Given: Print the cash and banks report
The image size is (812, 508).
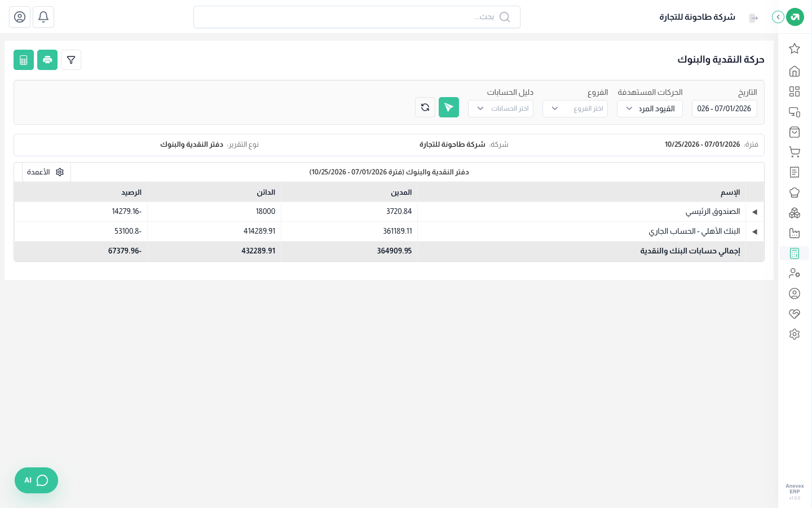Looking at the screenshot, I should 47,60.
